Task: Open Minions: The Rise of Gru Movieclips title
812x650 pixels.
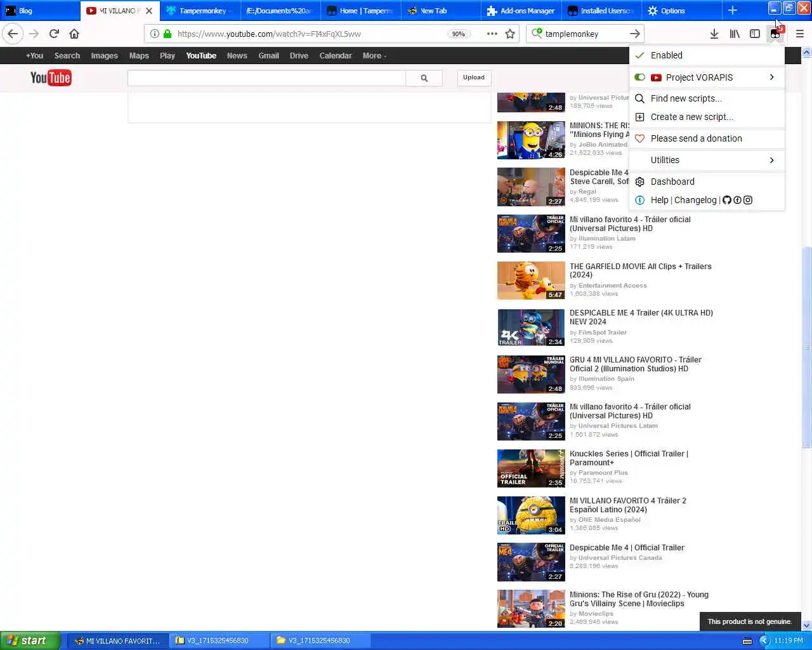Action: tap(639, 599)
